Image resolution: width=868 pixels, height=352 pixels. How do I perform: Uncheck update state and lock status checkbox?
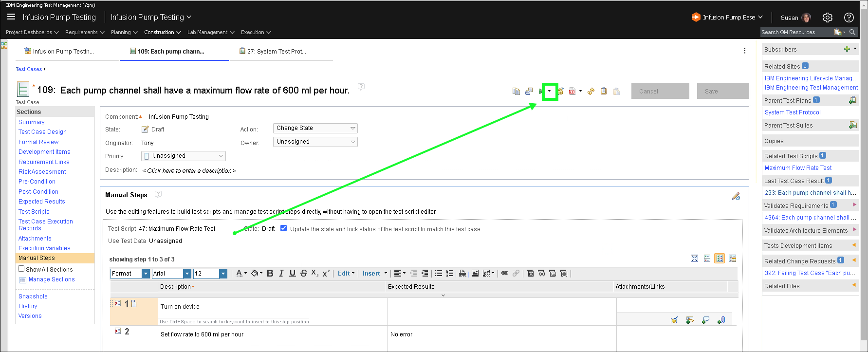pyautogui.click(x=283, y=228)
